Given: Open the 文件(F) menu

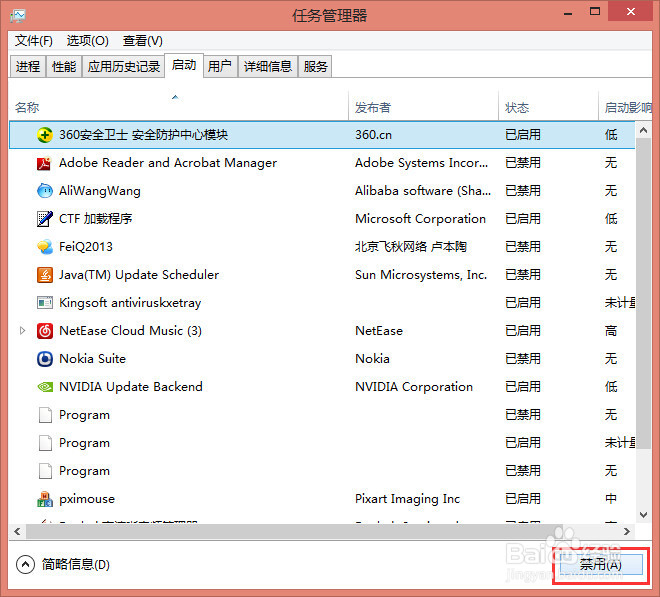Looking at the screenshot, I should click(x=34, y=41).
